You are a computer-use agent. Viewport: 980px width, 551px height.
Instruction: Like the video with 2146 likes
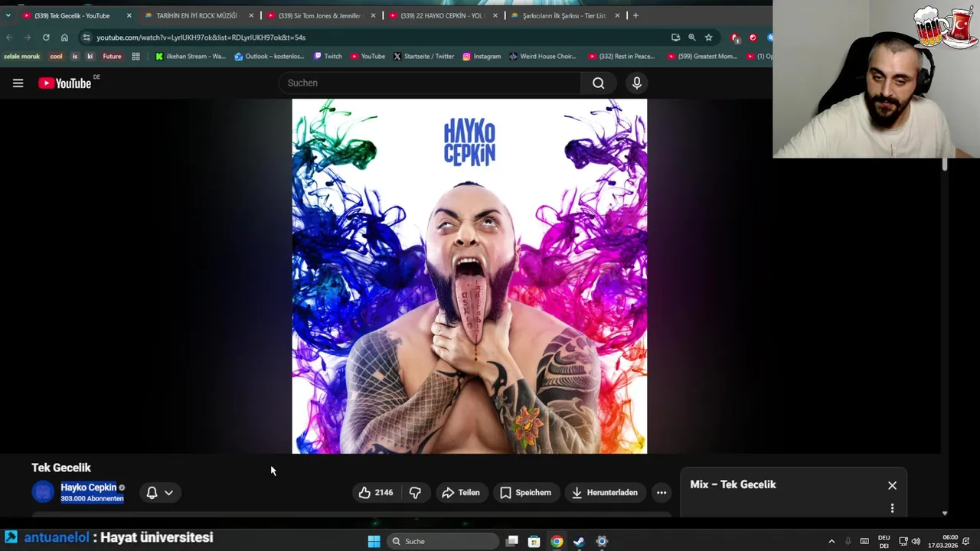376,493
